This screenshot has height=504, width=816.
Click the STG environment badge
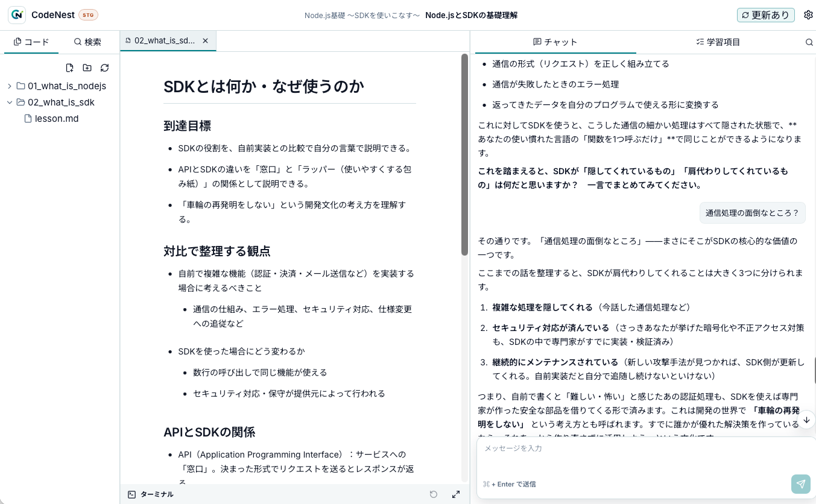(88, 15)
